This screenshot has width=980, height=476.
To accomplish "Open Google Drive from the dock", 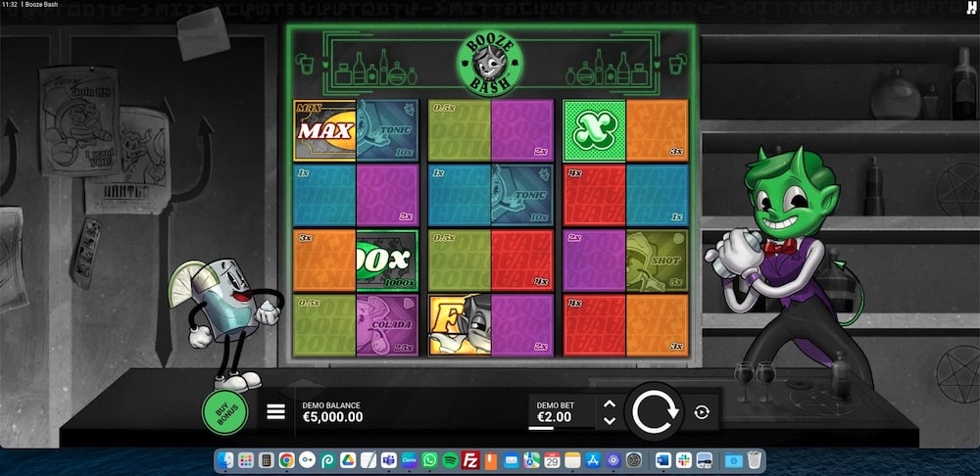I will pyautogui.click(x=348, y=461).
